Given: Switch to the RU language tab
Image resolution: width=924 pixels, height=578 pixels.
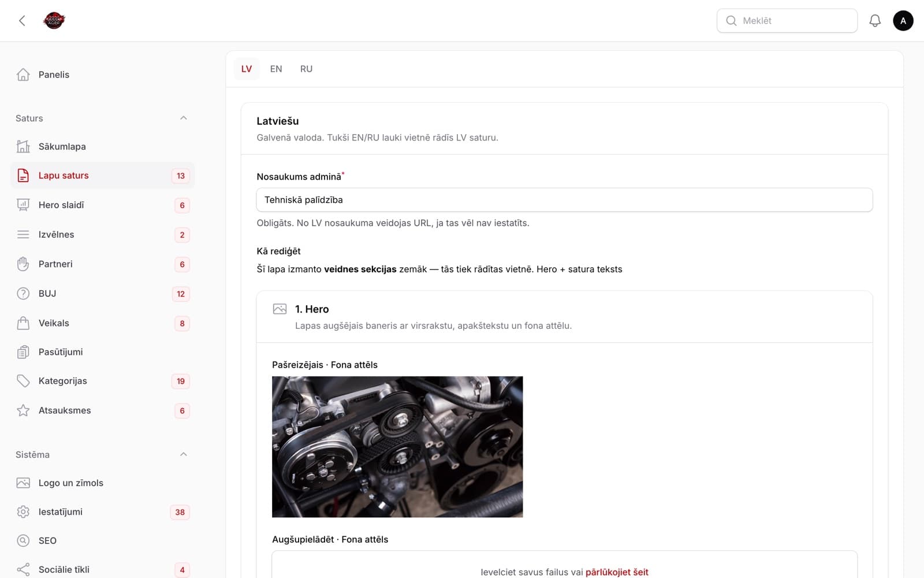Looking at the screenshot, I should click(x=306, y=69).
